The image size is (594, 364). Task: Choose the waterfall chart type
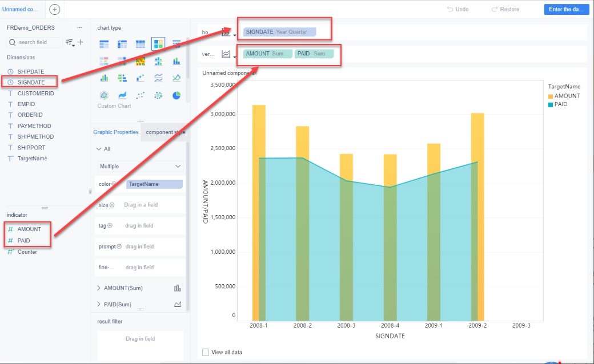[141, 78]
